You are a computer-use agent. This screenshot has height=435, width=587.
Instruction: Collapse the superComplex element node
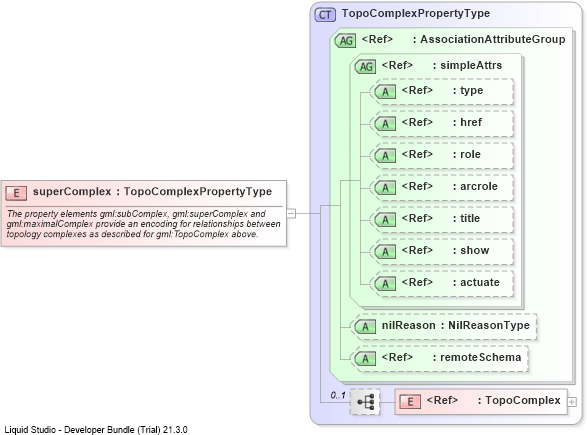[291, 213]
